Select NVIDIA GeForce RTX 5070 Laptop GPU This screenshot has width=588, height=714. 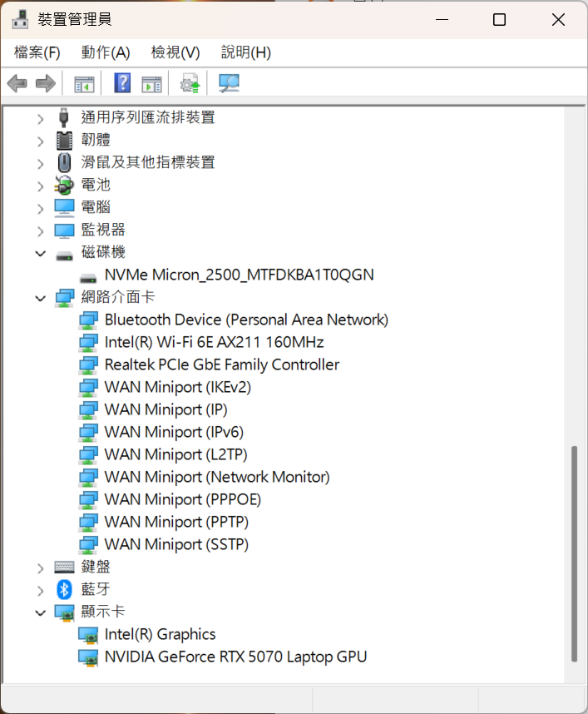235,657
